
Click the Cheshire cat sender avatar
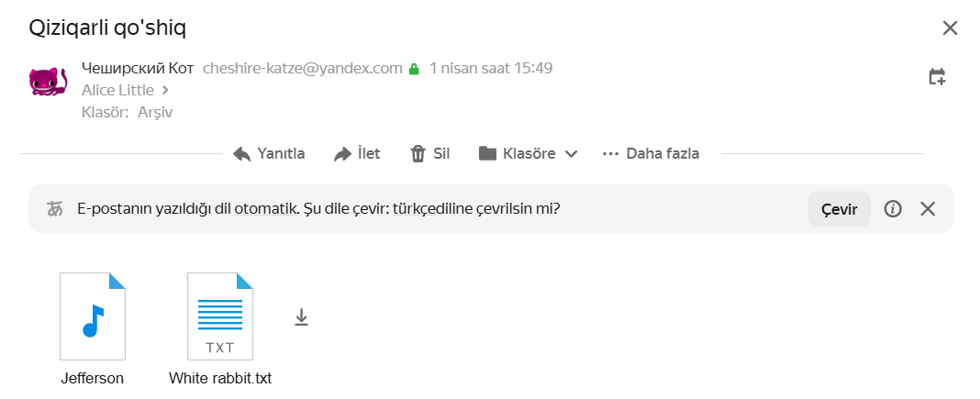tap(48, 82)
